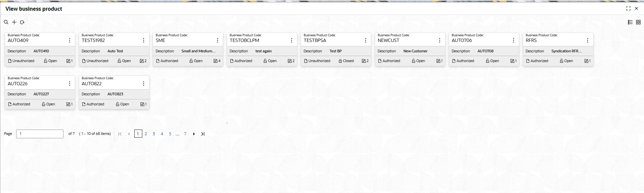Go to page 4 of results
Viewport: 644px width, 193px height.
(162, 134)
